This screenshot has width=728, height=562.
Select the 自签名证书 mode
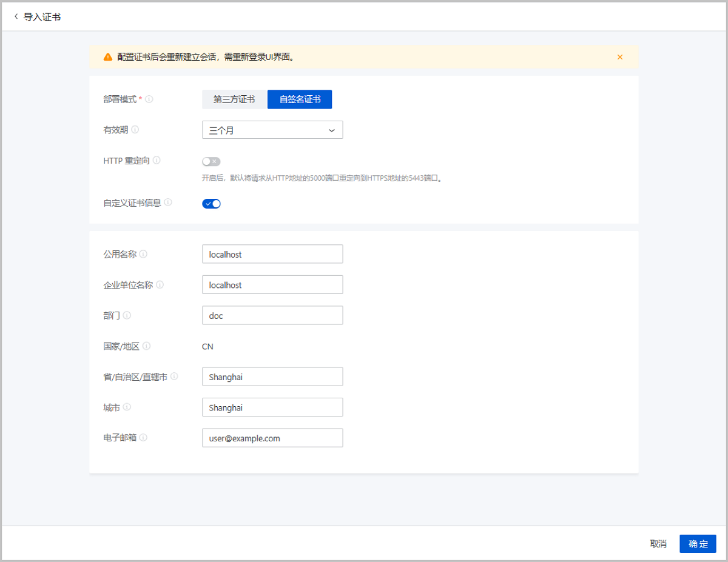(x=300, y=99)
